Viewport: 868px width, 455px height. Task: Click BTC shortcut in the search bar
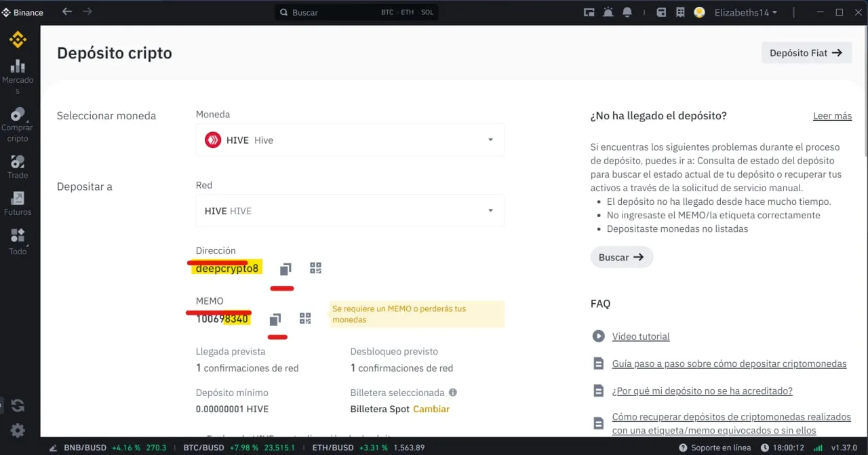coord(387,12)
